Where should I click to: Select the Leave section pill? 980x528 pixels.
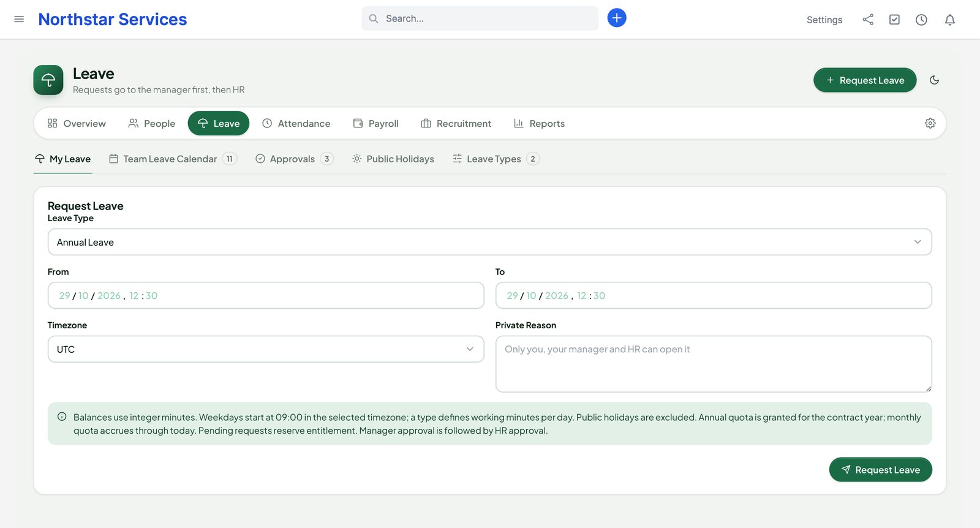tap(219, 123)
